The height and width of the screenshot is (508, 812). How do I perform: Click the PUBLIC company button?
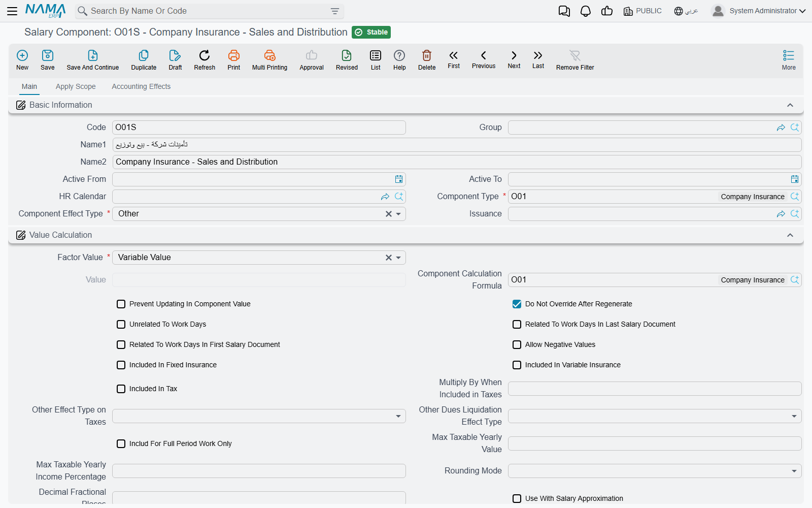coord(642,11)
